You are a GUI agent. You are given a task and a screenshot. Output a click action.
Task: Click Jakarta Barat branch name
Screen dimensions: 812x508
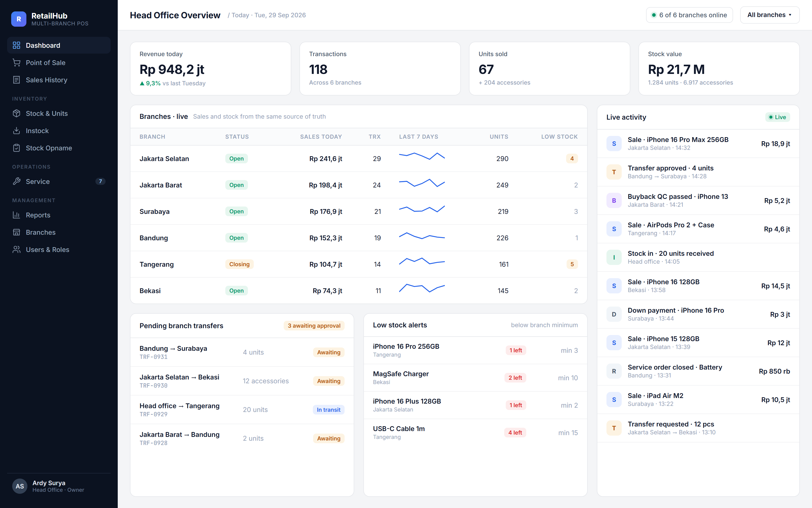click(161, 185)
